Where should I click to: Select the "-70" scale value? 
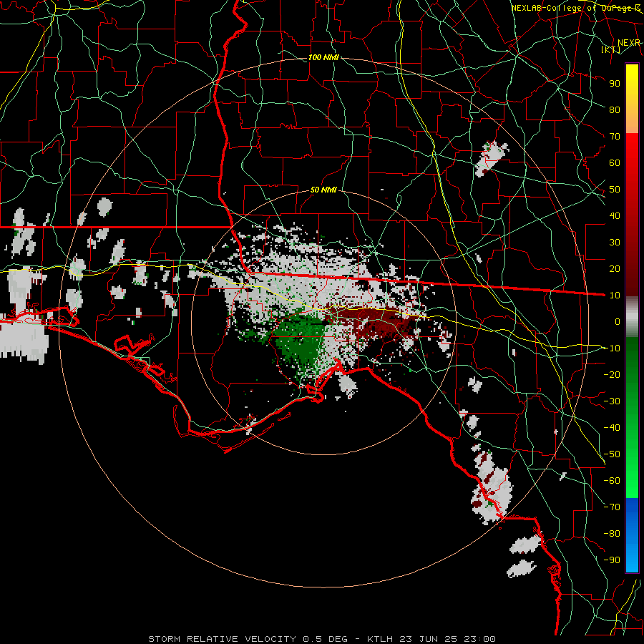612,507
